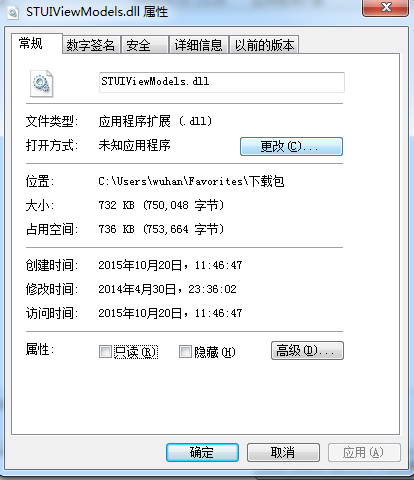This screenshot has height=480, width=414.
Task: Click the 更改(C)... button
Action: tap(291, 146)
